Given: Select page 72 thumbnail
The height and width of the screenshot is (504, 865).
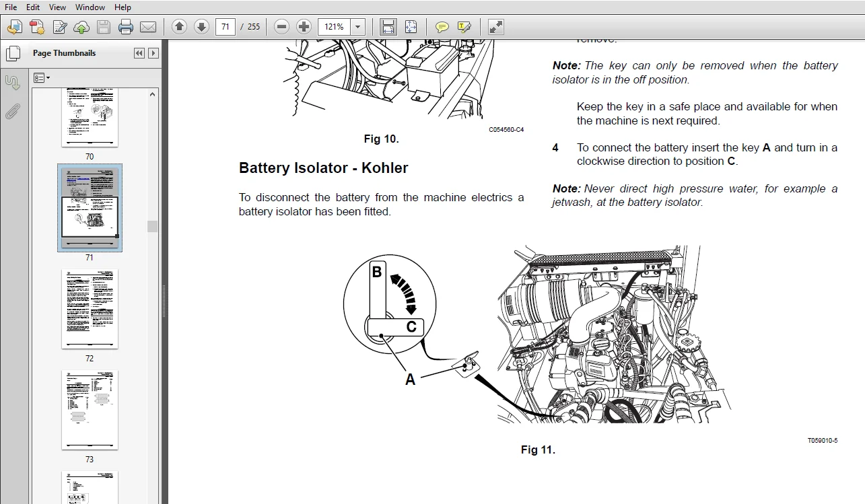Looking at the screenshot, I should click(90, 309).
